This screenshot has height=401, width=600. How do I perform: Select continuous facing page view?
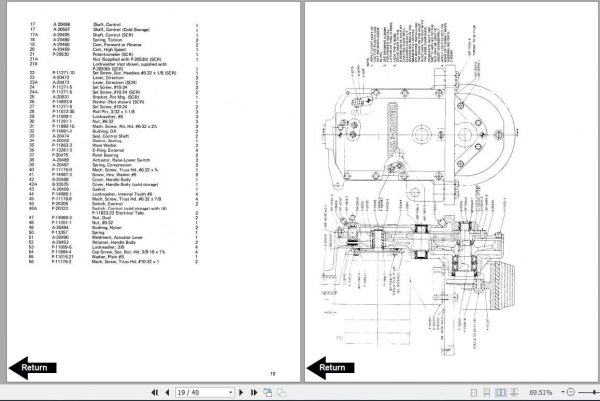514,393
